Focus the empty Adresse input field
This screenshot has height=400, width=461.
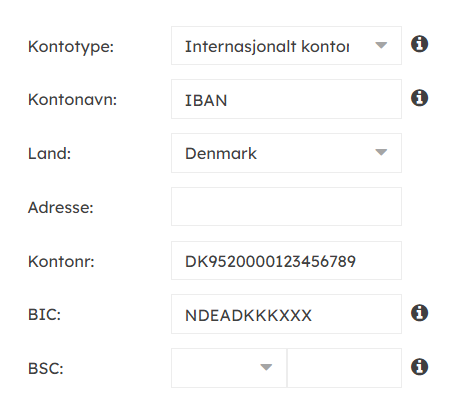pyautogui.click(x=286, y=207)
